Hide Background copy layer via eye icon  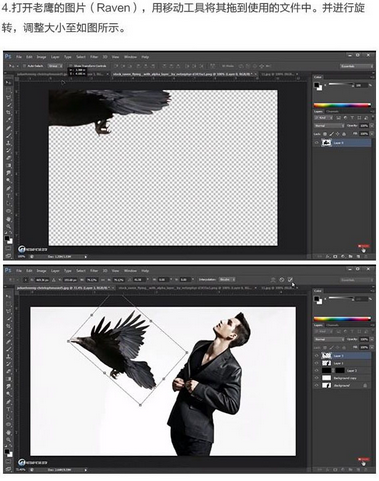(316, 378)
